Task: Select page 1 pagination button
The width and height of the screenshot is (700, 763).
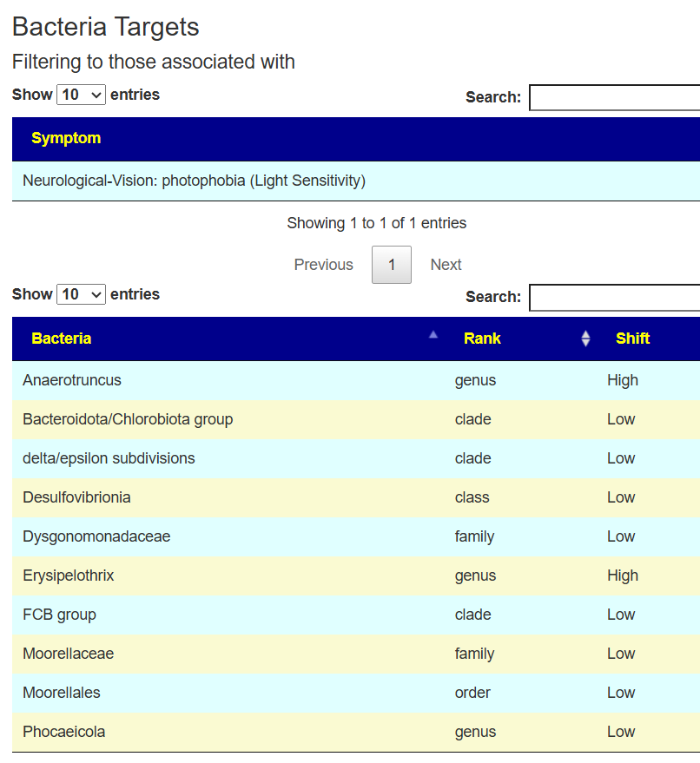Action: coord(392,265)
